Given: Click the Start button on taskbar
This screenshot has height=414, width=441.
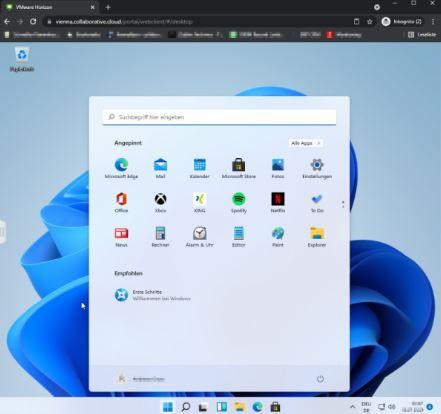Looking at the screenshot, I should click(168, 407).
